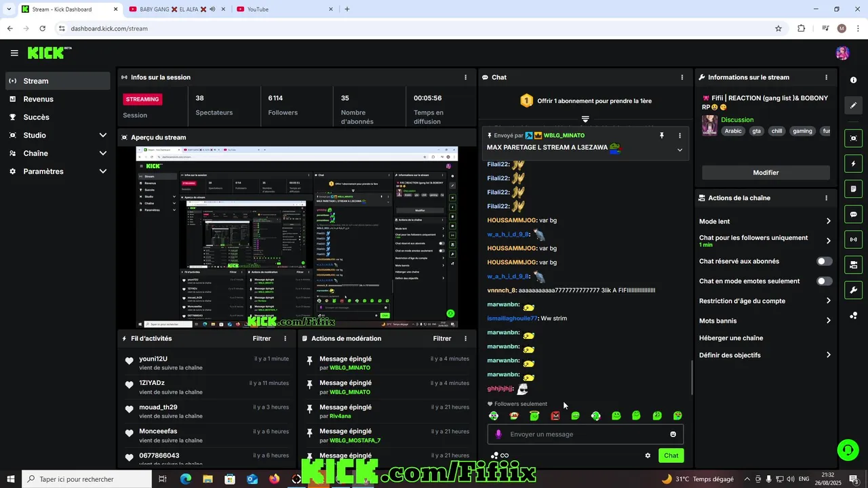Image resolution: width=868 pixels, height=488 pixels.
Task: Open Informations sur le stream options menu
Action: coord(826,77)
